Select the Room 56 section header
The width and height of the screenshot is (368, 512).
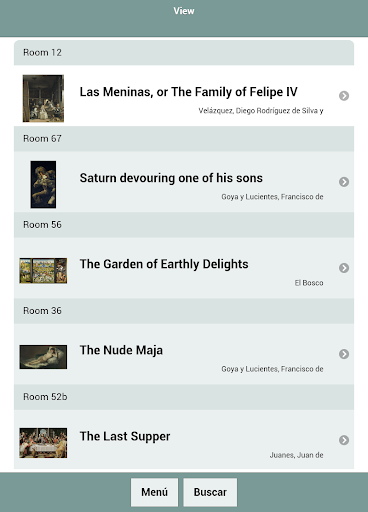184,225
